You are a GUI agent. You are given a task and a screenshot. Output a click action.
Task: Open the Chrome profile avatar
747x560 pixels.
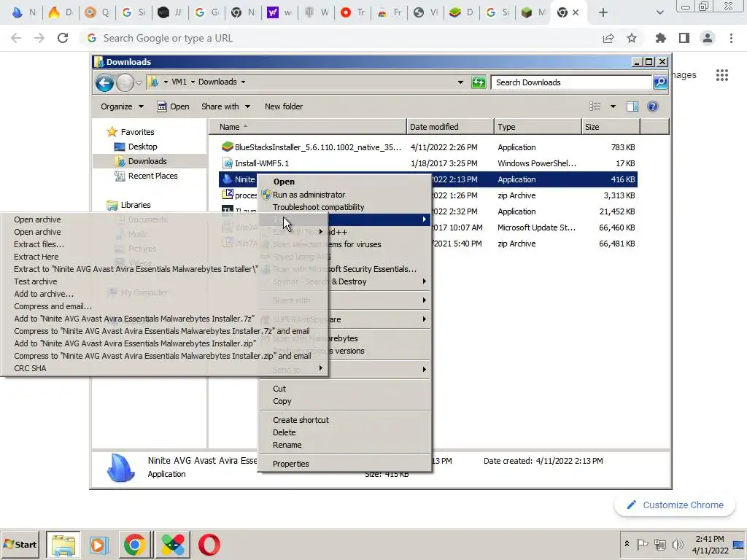[x=708, y=38]
